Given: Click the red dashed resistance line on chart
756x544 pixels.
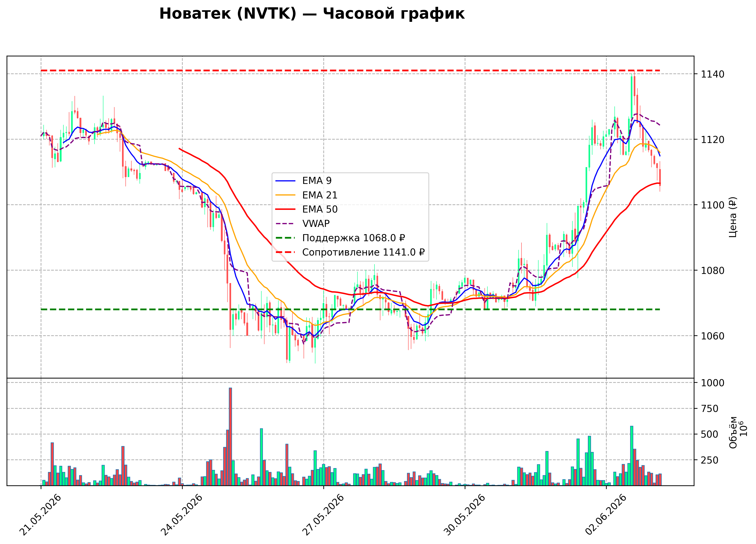Looking at the screenshot, I should [x=350, y=70].
